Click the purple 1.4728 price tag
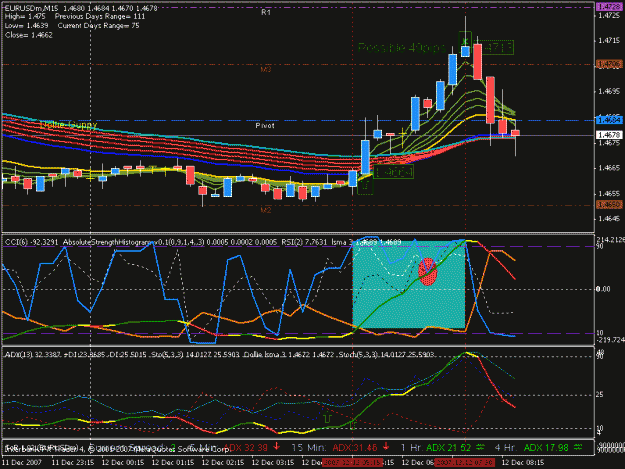The height and width of the screenshot is (469, 625). pos(610,6)
